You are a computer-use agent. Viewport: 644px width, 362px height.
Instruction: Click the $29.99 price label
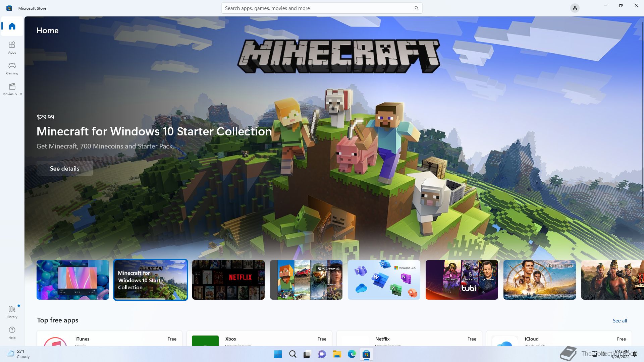pyautogui.click(x=45, y=117)
